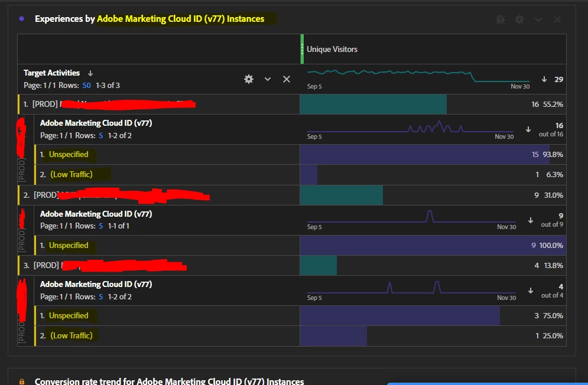The height and width of the screenshot is (385, 588).
Task: Click the lock icon on Conversion rate panel
Action: [x=22, y=381]
